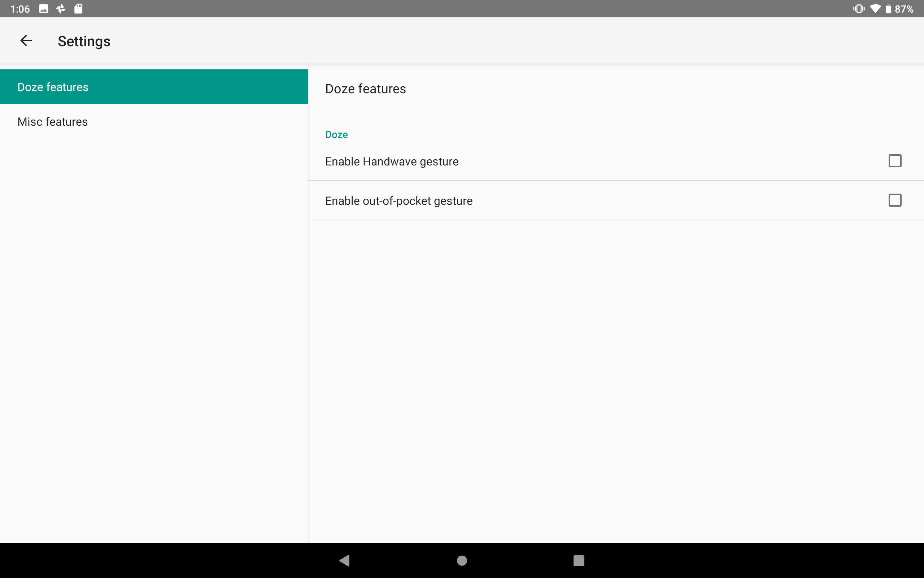Image resolution: width=924 pixels, height=578 pixels.
Task: Open Misc features in the sidebar
Action: [x=154, y=122]
